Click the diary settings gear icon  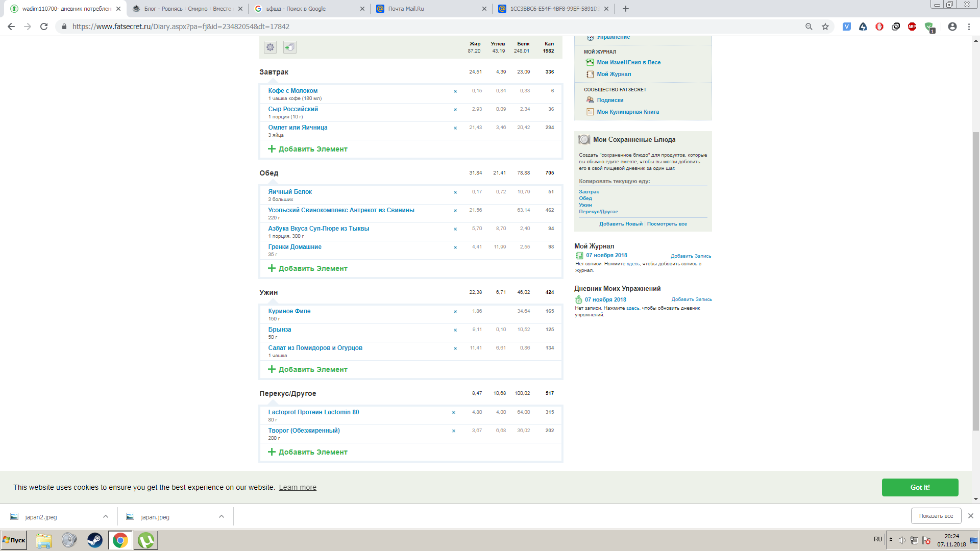[x=270, y=47]
